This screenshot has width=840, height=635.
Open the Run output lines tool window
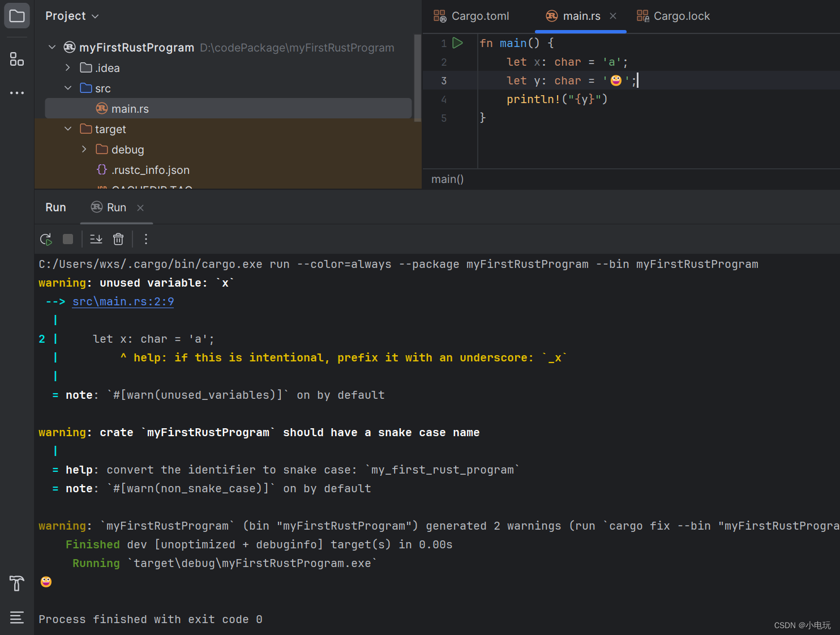tap(17, 617)
